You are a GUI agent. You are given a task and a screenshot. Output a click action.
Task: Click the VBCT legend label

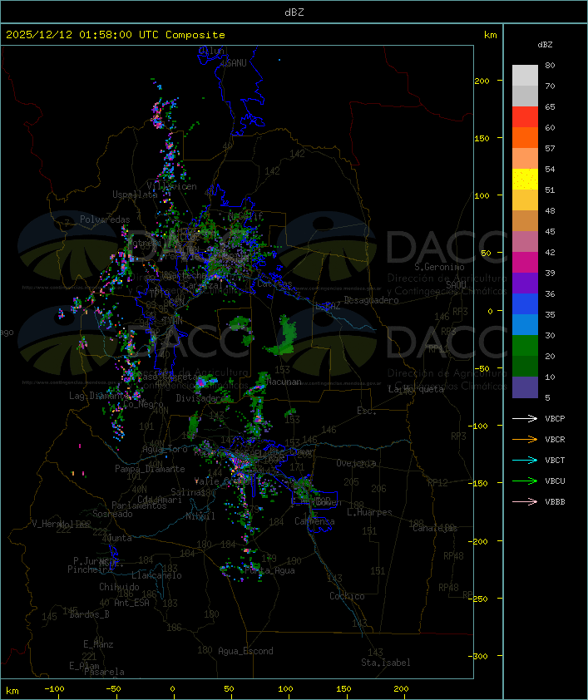coord(555,461)
